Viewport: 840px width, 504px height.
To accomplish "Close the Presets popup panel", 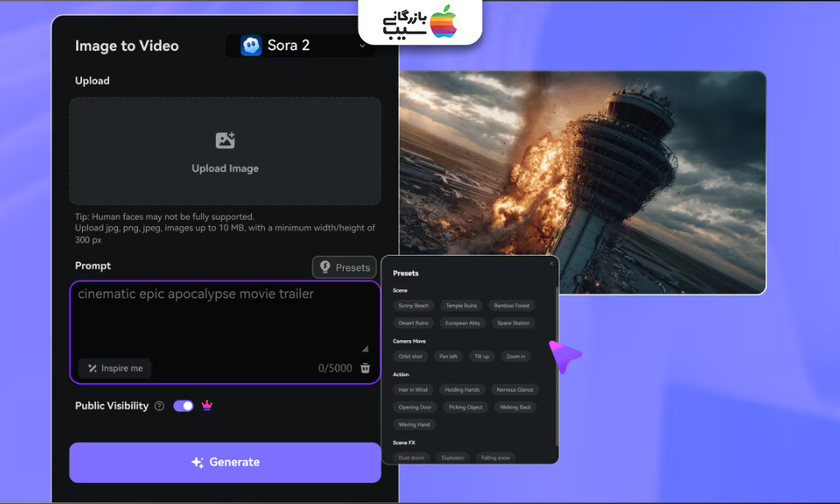I will (551, 264).
